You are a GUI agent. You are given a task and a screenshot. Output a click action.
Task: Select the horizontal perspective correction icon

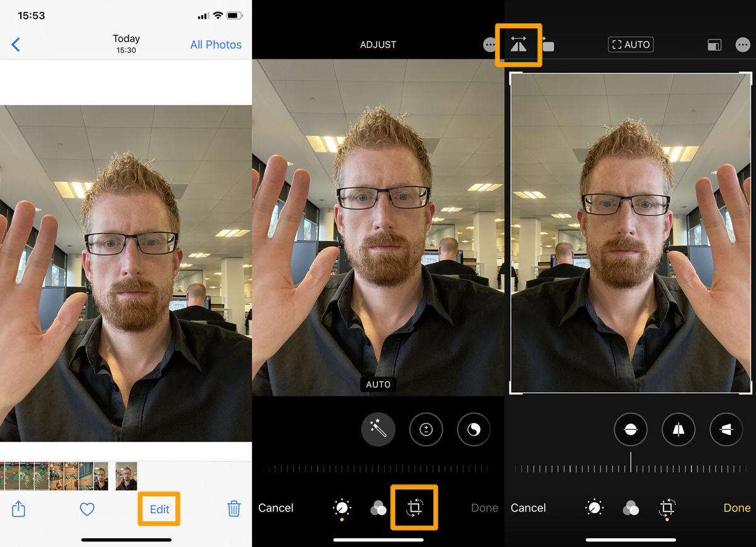(726, 429)
